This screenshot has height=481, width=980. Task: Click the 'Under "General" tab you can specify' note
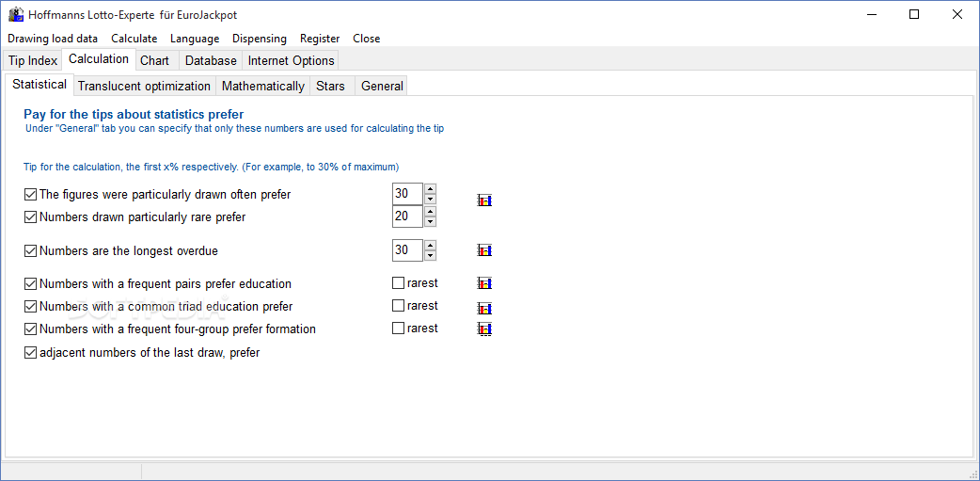[234, 129]
